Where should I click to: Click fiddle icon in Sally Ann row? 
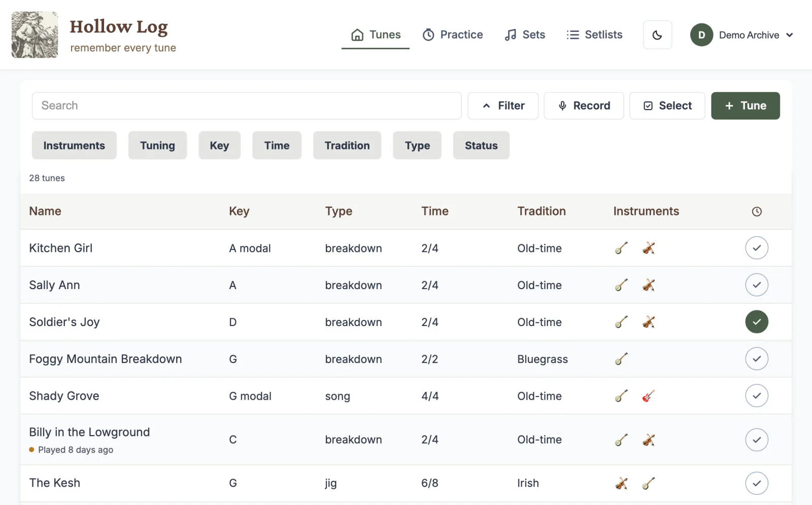pyautogui.click(x=649, y=285)
